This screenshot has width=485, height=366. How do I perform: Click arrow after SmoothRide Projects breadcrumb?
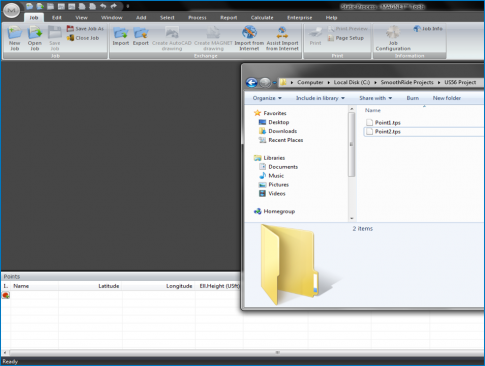pyautogui.click(x=439, y=82)
